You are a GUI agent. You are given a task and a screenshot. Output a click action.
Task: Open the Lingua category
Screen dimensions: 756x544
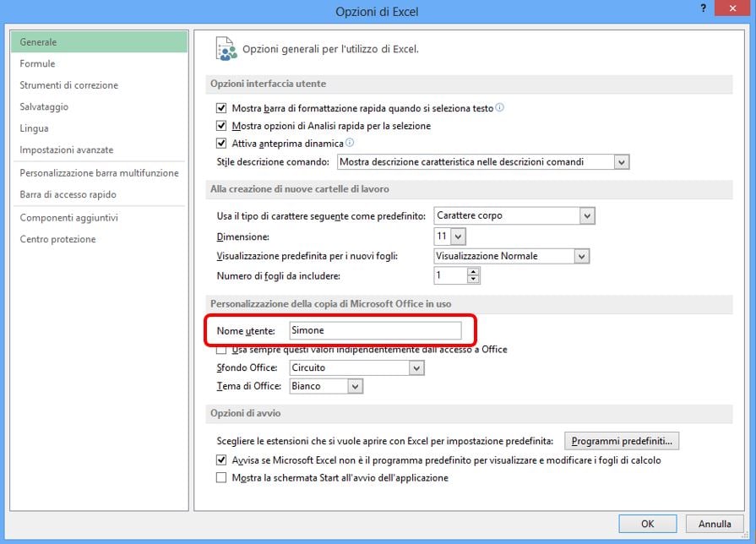tap(100, 128)
